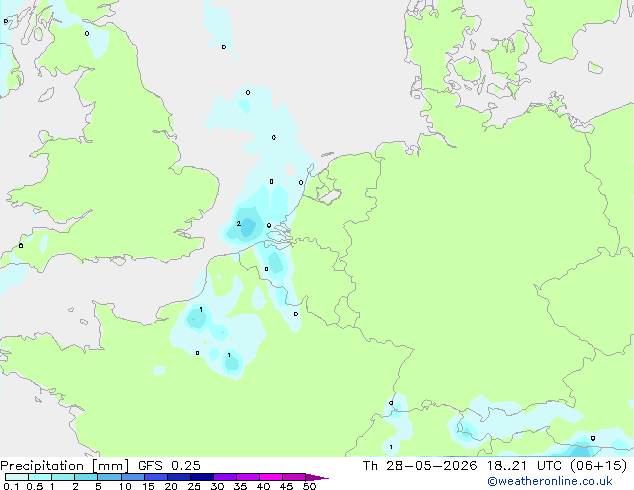Screen dimensions: 634x490
Task: Click the 5–10 mm legend color swatch
Action: tap(109, 477)
